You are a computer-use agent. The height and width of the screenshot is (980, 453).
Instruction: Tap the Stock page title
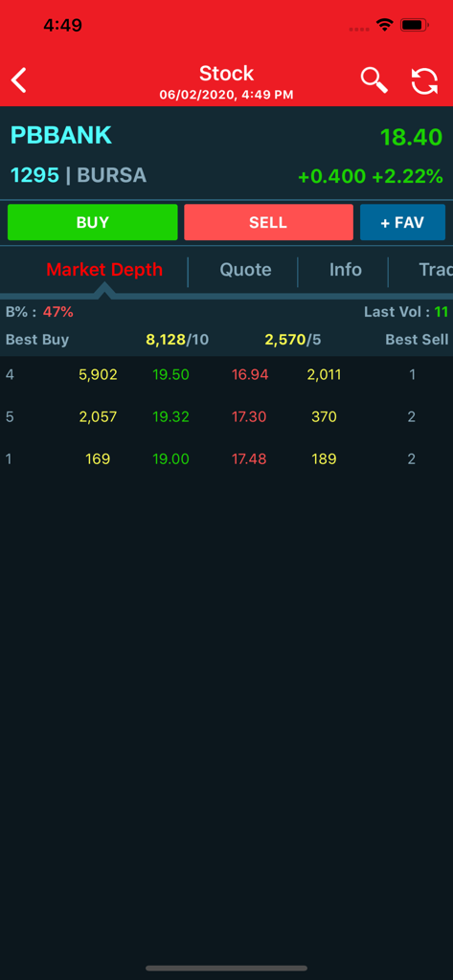pyautogui.click(x=226, y=74)
